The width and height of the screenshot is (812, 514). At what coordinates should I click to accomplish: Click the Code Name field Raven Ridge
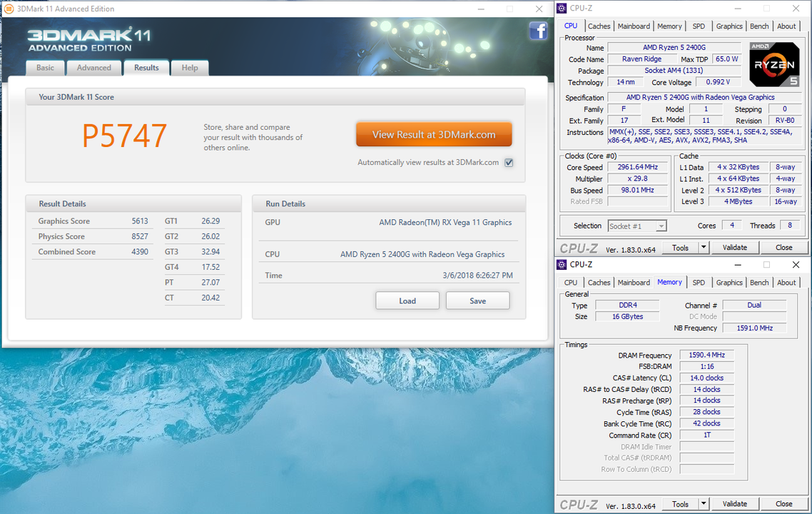(x=641, y=59)
